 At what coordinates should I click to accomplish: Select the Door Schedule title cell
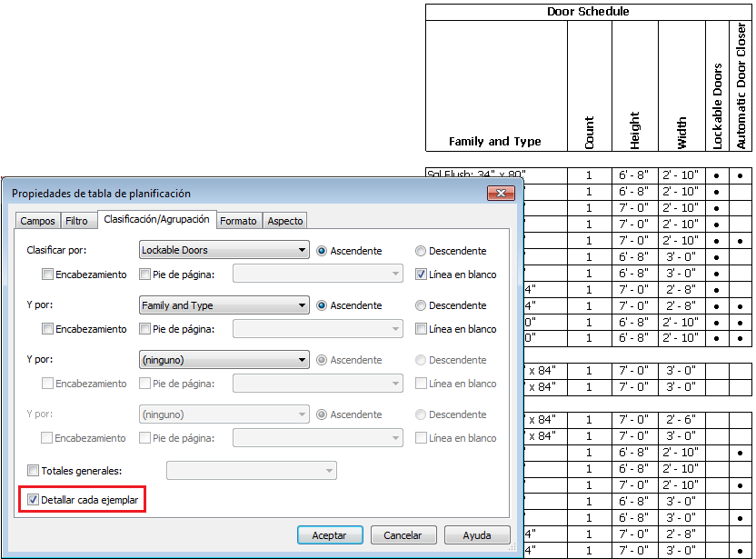588,12
